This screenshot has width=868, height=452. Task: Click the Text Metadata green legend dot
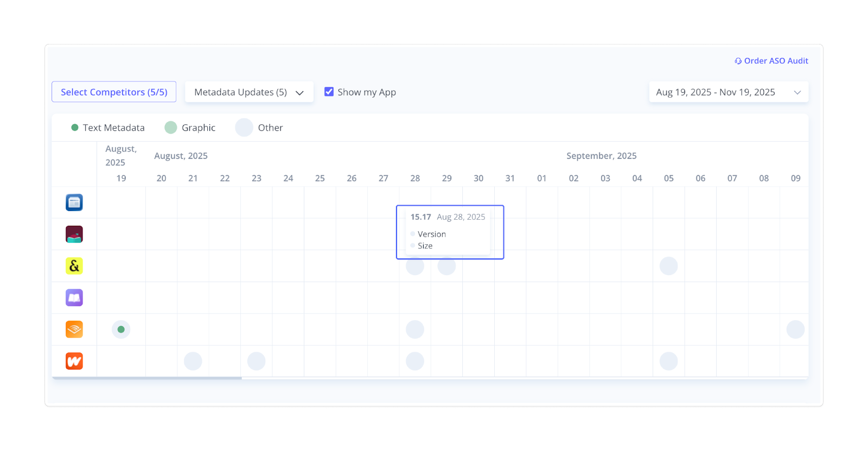pyautogui.click(x=75, y=128)
